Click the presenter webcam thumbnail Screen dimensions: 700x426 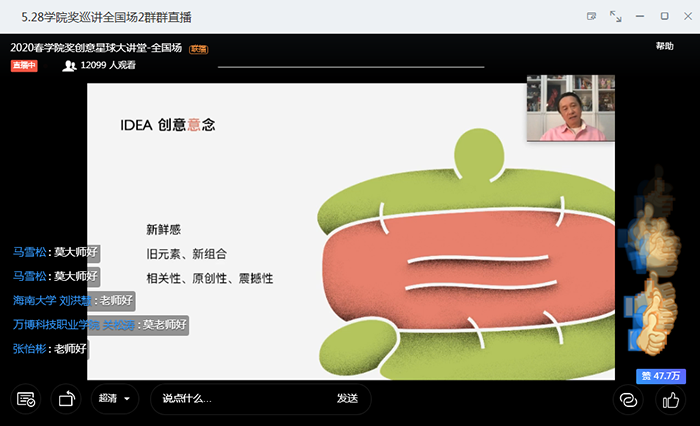click(570, 109)
